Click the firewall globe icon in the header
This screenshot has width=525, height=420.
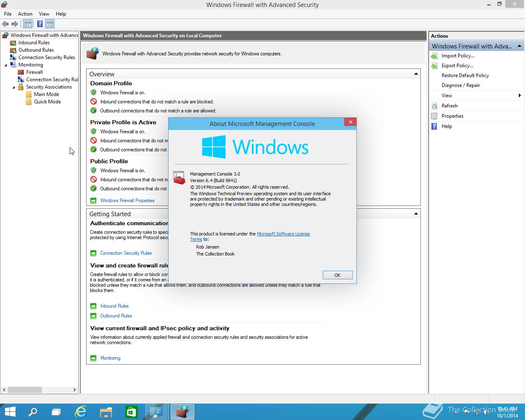pyautogui.click(x=93, y=53)
